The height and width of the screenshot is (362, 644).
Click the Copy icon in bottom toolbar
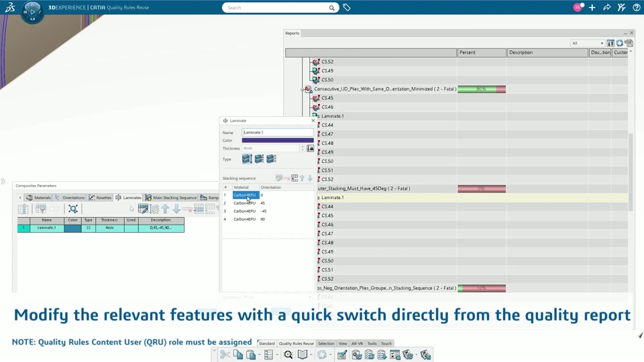click(237, 355)
